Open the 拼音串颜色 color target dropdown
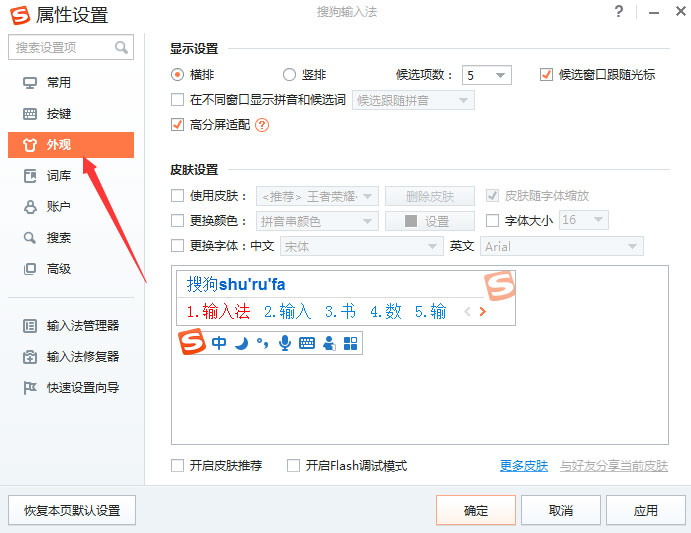The image size is (691, 533). pyautogui.click(x=317, y=221)
